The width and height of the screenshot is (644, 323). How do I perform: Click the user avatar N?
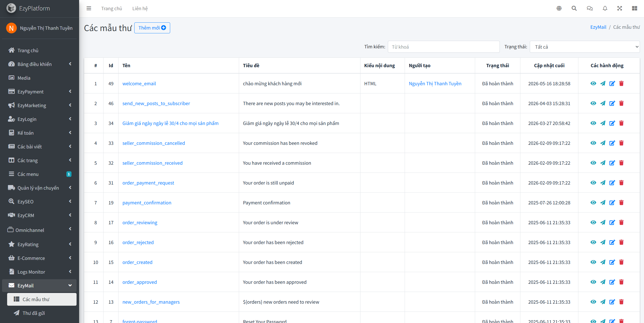[11, 28]
